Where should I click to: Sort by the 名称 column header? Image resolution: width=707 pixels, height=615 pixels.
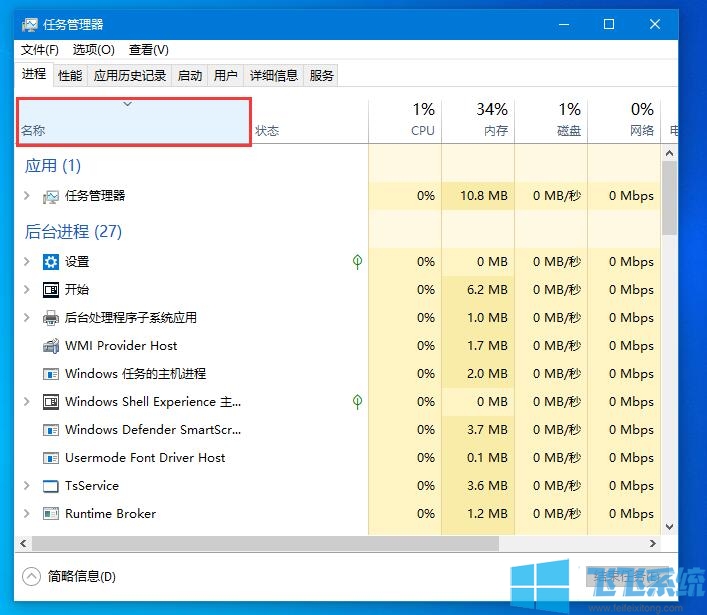(133, 122)
